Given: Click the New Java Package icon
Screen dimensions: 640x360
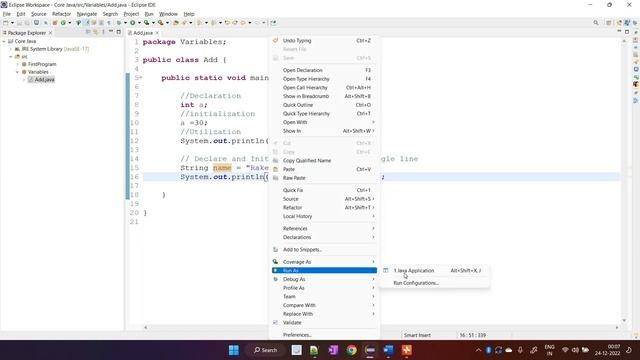Looking at the screenshot, I should tap(55, 23).
